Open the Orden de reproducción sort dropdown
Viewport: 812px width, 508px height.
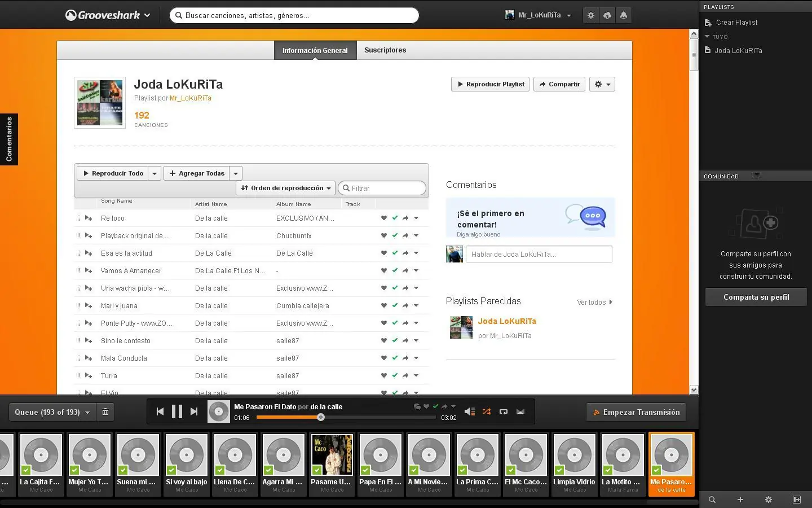point(286,188)
